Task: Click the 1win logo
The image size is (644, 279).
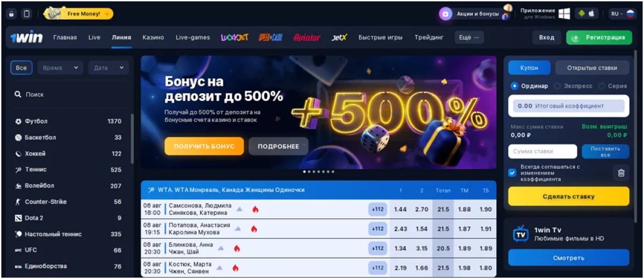Action: (27, 38)
